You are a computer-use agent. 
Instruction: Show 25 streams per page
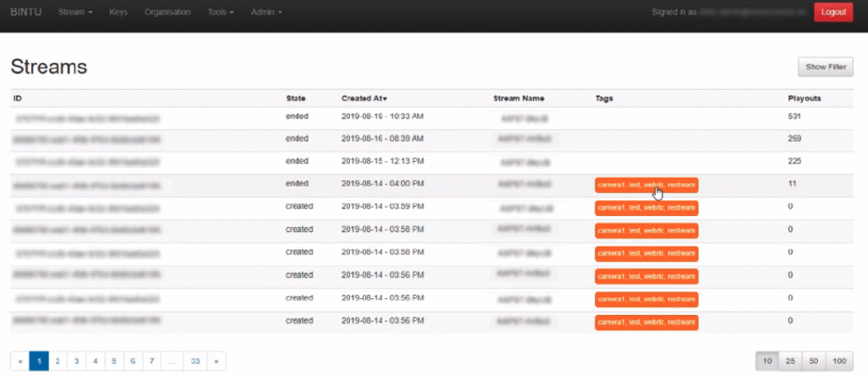[x=790, y=361]
